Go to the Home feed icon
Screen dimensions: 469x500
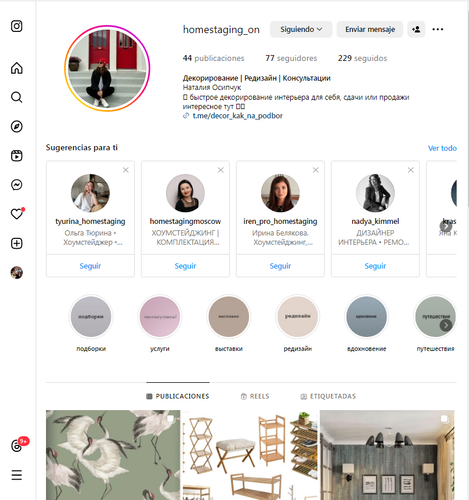[x=17, y=68]
